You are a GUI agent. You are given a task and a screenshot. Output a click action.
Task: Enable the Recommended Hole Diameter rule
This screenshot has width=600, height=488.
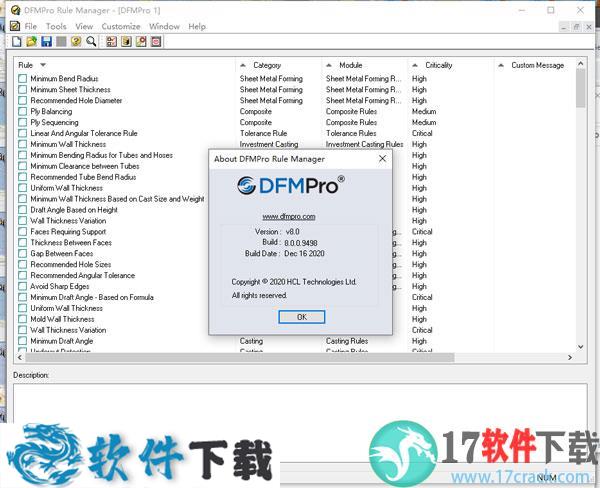click(x=23, y=100)
